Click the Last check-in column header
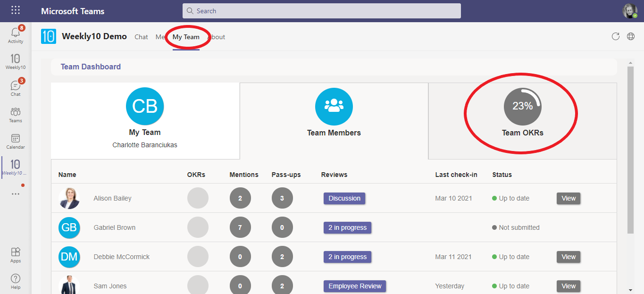This screenshot has height=294, width=644. (456, 175)
